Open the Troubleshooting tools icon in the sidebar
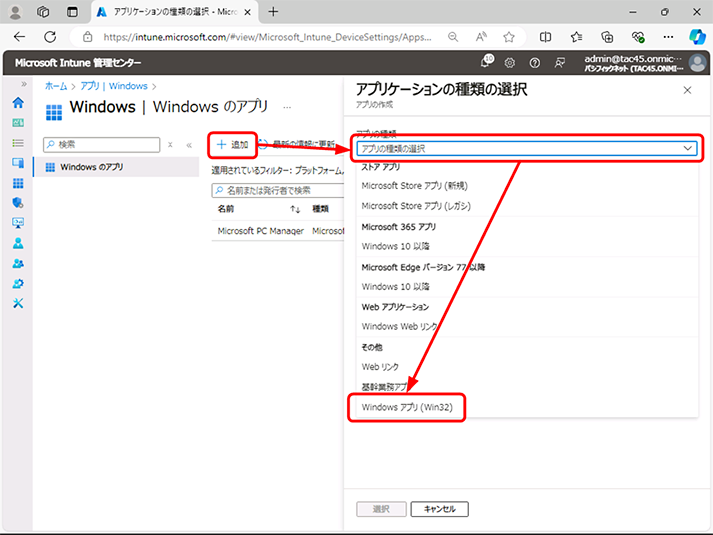 click(18, 303)
